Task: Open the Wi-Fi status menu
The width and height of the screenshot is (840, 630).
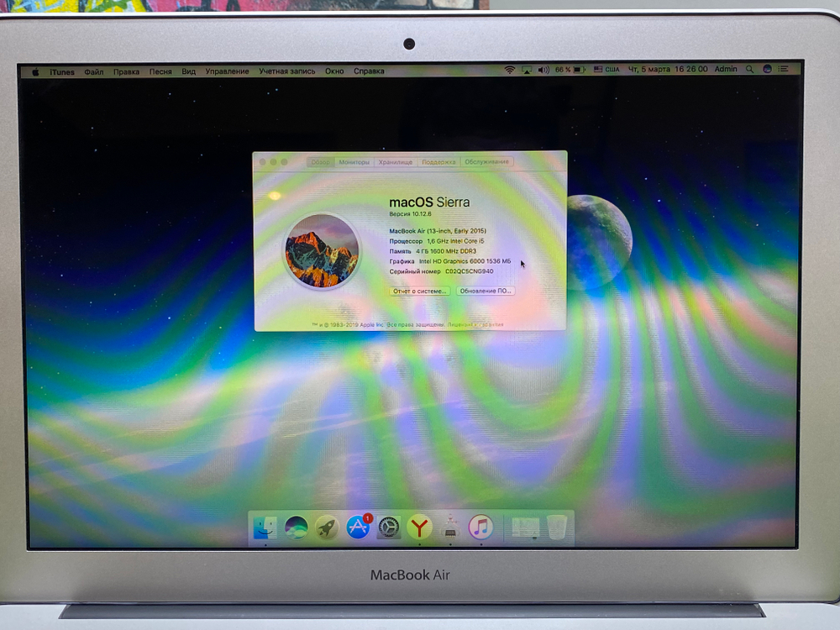Action: [x=508, y=69]
